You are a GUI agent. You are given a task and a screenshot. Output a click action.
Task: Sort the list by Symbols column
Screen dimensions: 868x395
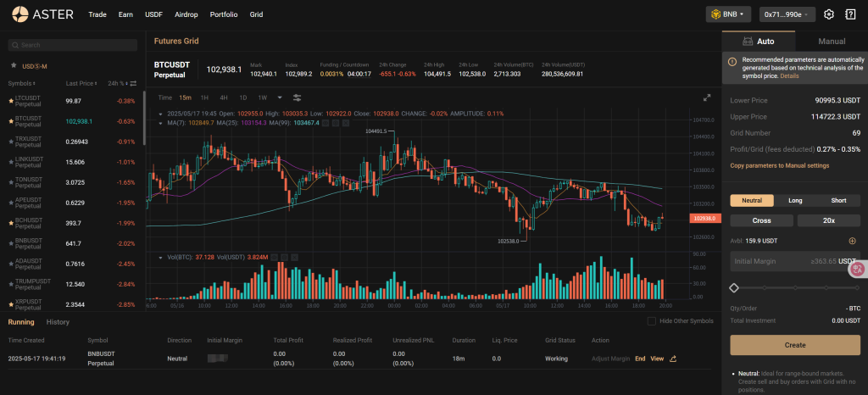point(21,84)
